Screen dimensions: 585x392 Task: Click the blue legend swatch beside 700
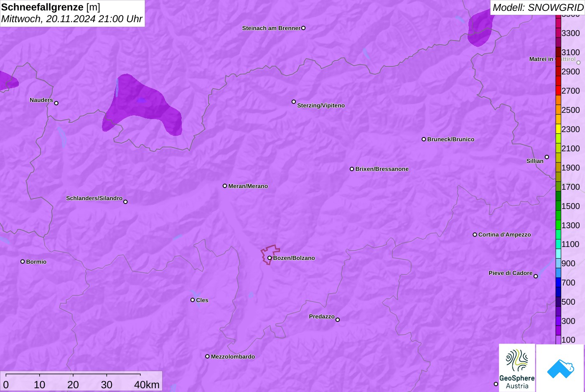pyautogui.click(x=558, y=283)
